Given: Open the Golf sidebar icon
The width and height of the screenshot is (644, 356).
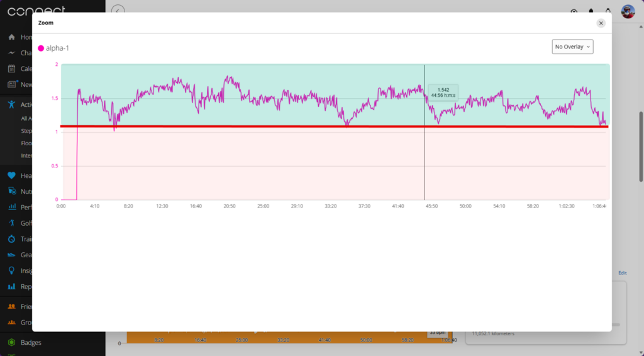Looking at the screenshot, I should tap(11, 223).
